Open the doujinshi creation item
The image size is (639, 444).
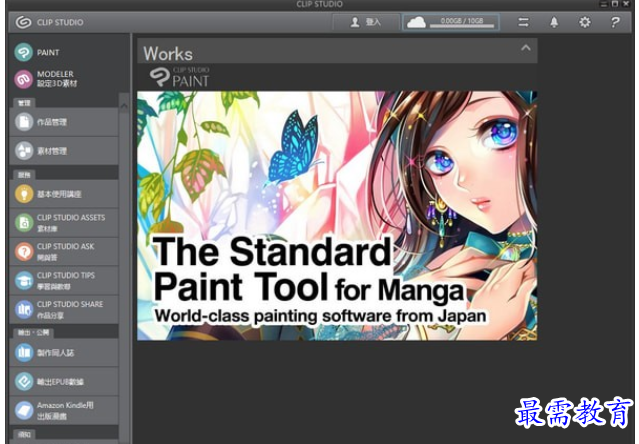64,352
